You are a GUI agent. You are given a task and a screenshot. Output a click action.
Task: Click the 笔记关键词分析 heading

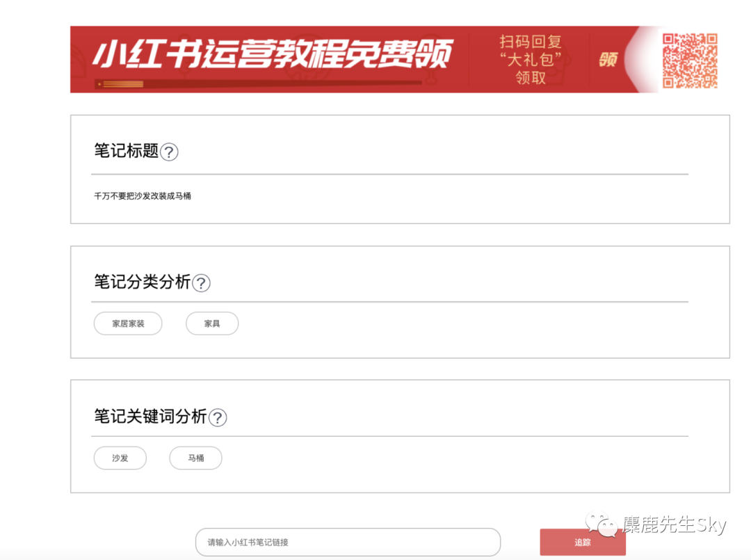150,416
